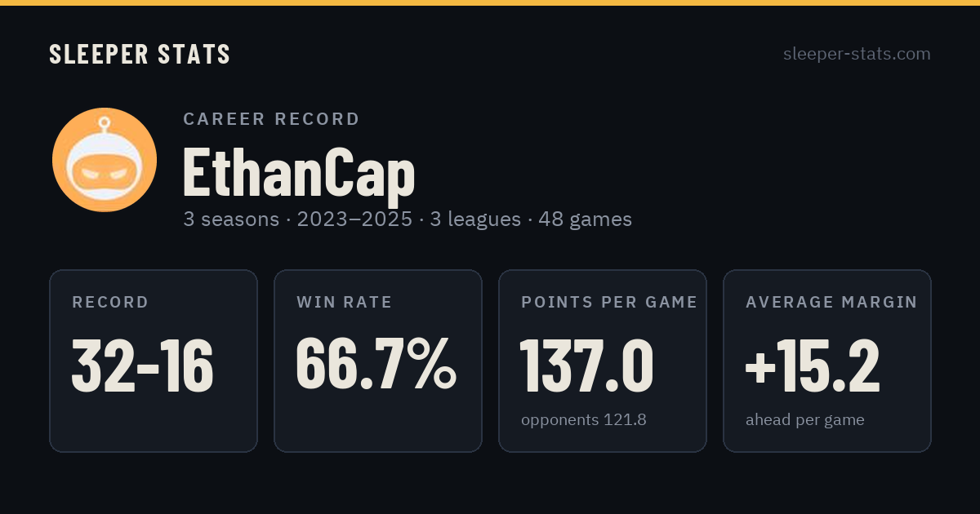The image size is (980, 514).
Task: Open the Average Margin card
Action: point(827,361)
